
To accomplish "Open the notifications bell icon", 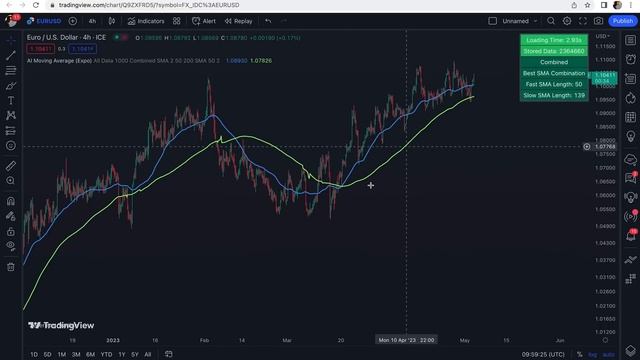I will click(x=631, y=236).
